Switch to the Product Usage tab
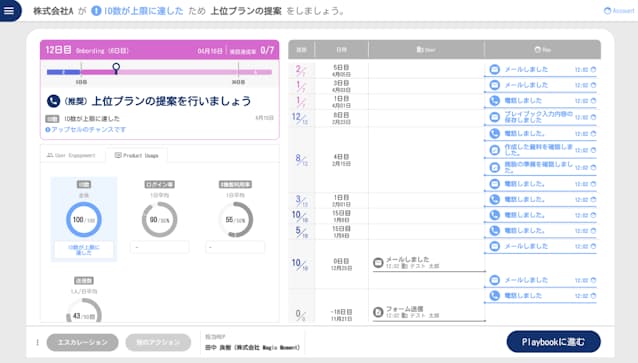The width and height of the screenshot is (638, 363). click(137, 155)
